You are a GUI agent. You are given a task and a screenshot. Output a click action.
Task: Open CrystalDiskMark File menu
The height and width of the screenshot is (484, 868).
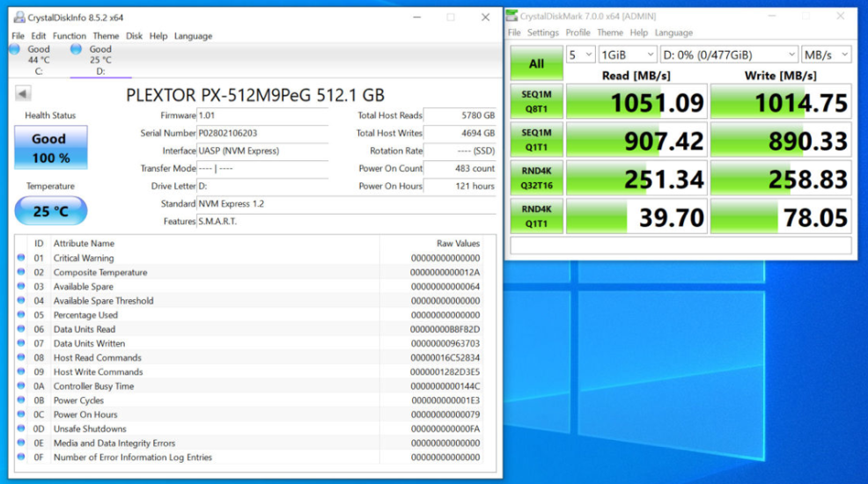514,33
